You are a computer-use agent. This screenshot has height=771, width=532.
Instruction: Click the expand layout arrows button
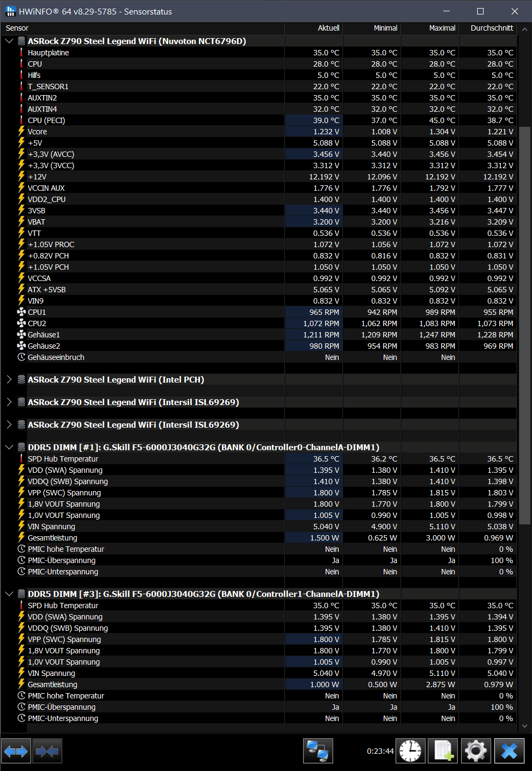pyautogui.click(x=16, y=751)
